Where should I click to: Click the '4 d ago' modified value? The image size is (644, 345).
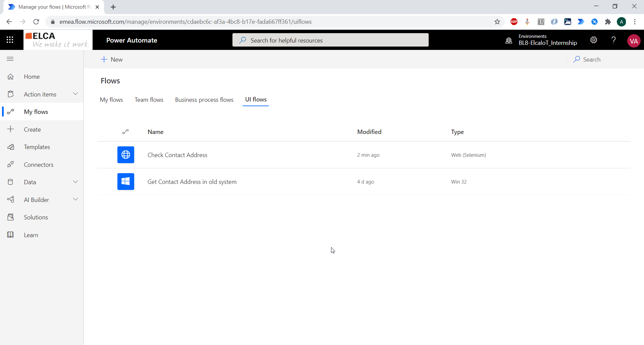[366, 182]
